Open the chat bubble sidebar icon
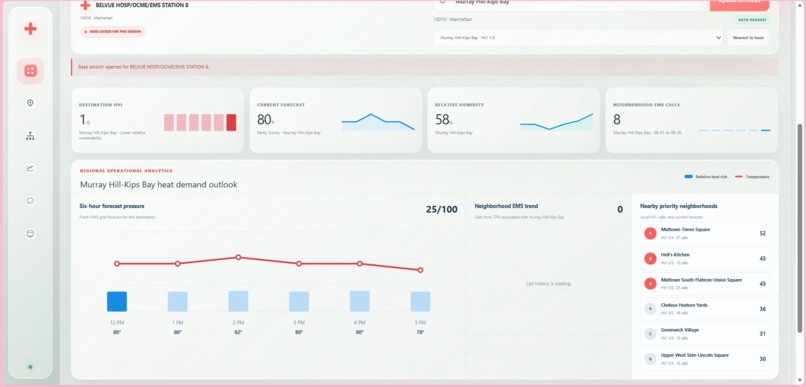Screen dimensions: 806x387 click(30, 200)
